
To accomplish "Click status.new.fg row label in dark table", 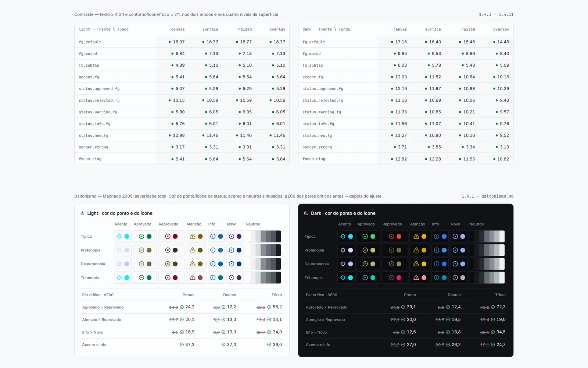I will coord(317,135).
